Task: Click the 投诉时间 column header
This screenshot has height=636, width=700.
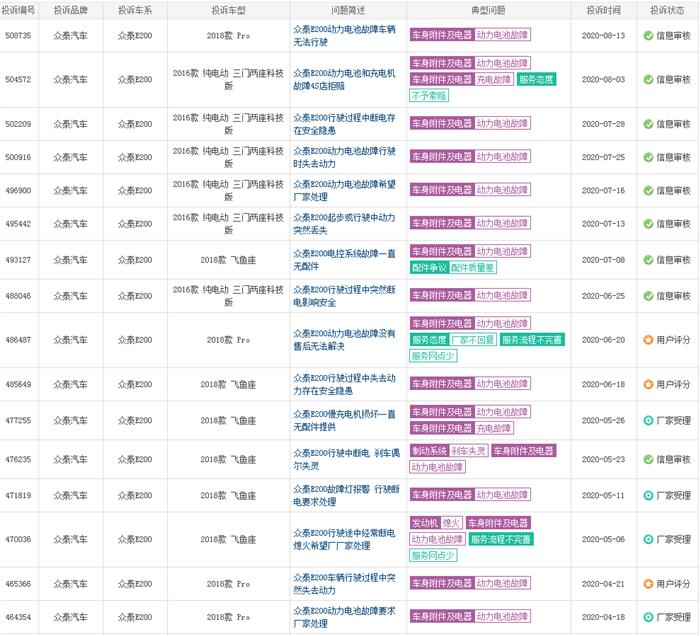Action: coord(603,10)
